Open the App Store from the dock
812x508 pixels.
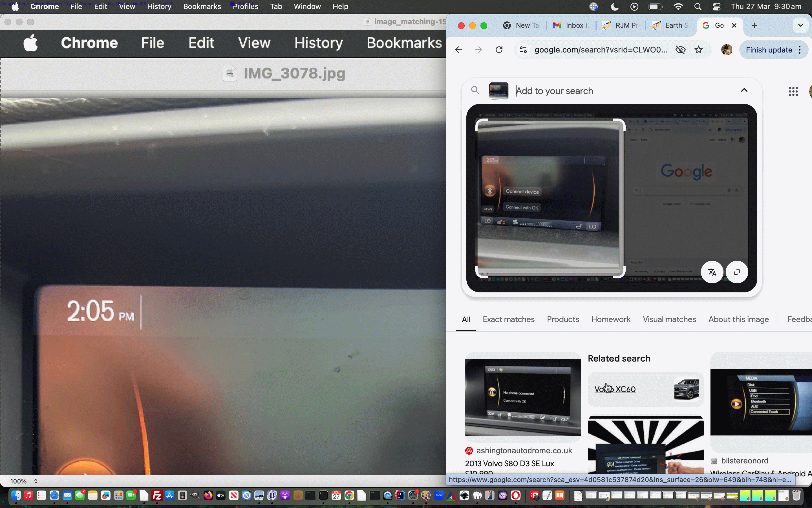tap(169, 495)
